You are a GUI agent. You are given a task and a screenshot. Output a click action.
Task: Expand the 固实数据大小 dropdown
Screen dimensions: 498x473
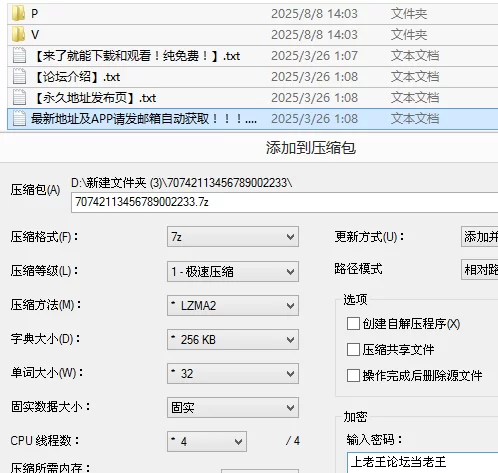pos(233,407)
